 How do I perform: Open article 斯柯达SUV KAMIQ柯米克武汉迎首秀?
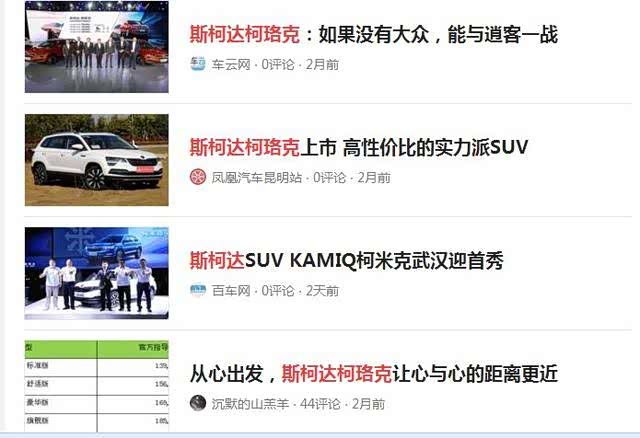[x=347, y=260]
